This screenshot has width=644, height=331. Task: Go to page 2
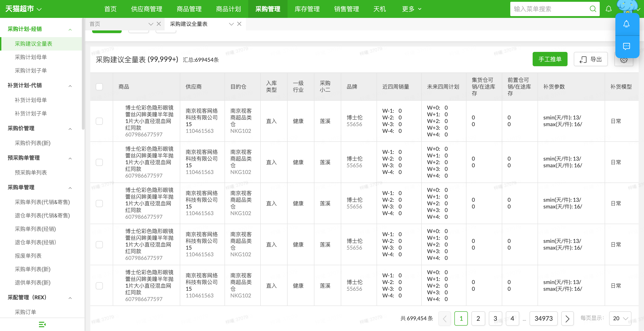[478, 318]
